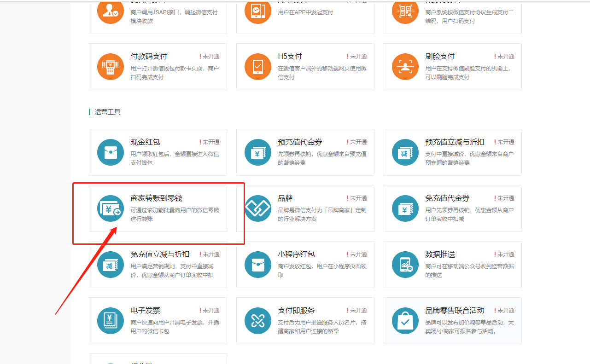Click the 免充值代金券 coupon icon

[x=405, y=208]
